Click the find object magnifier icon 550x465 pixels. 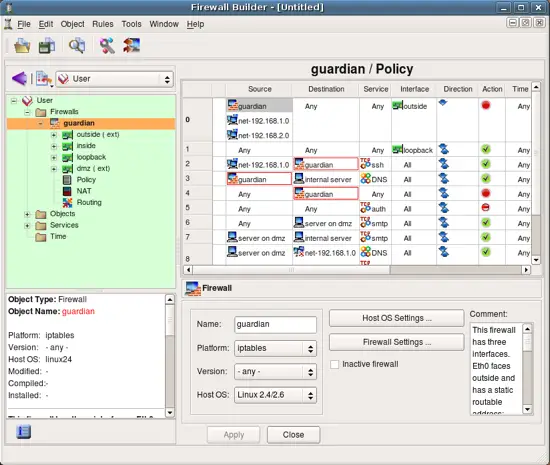[77, 46]
